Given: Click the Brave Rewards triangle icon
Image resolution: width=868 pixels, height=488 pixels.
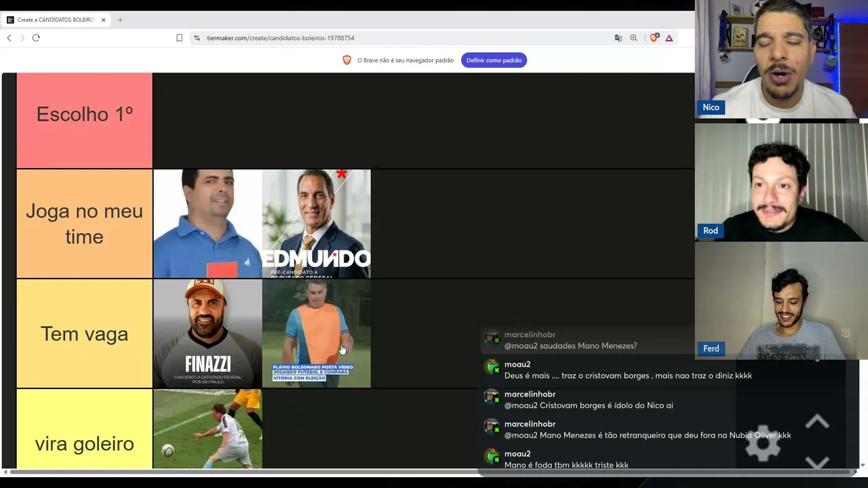Looking at the screenshot, I should [x=669, y=38].
